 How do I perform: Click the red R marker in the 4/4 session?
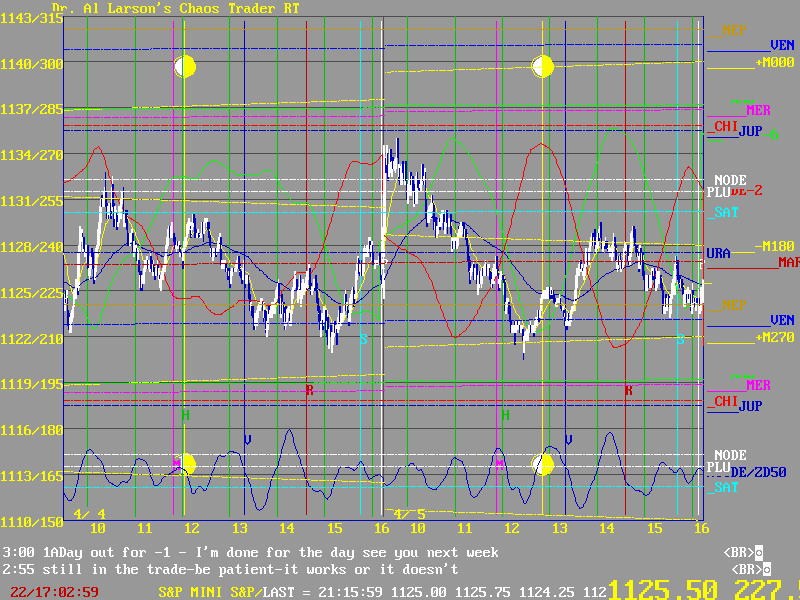(309, 390)
